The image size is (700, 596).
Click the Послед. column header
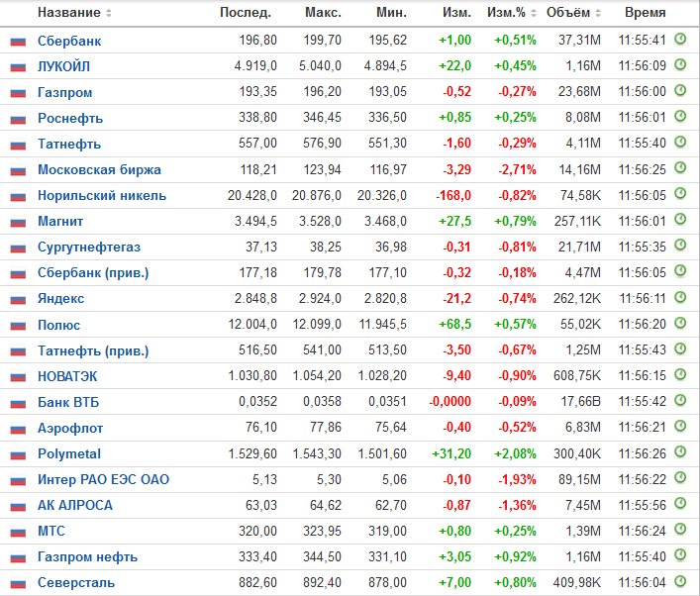246,13
